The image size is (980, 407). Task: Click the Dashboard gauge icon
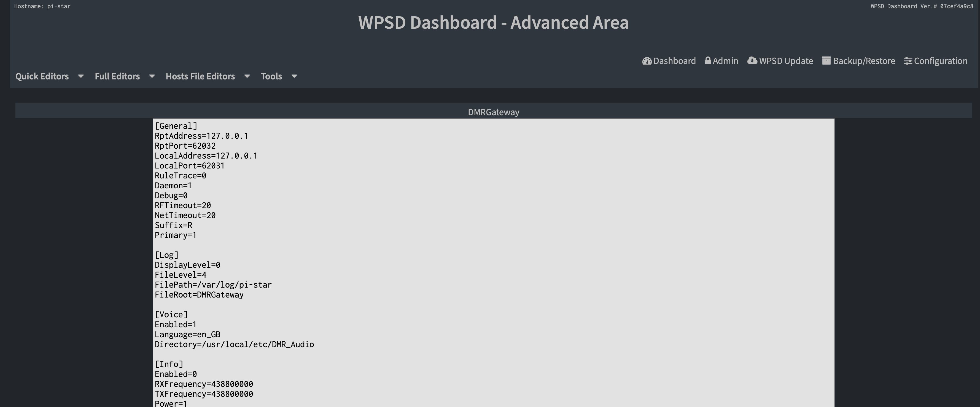pos(647,61)
